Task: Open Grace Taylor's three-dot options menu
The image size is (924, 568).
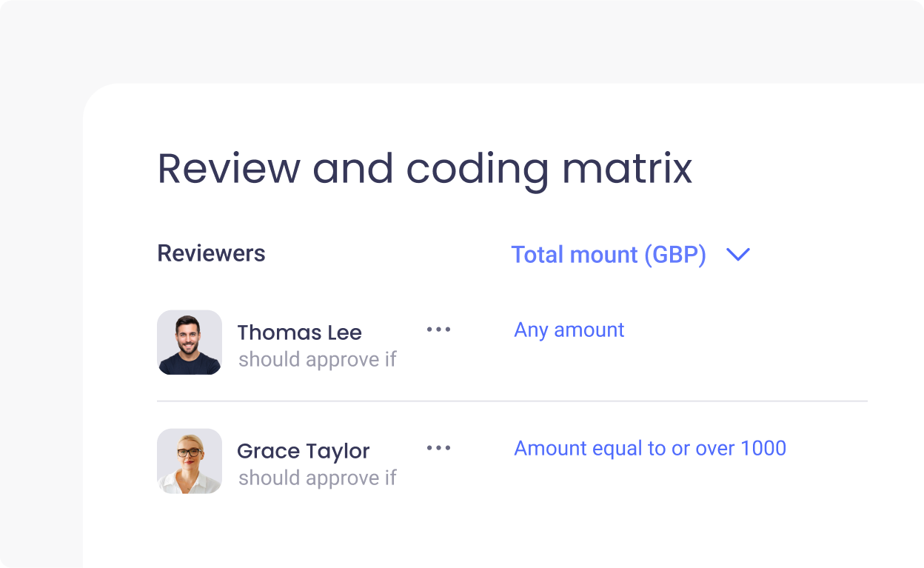Action: pyautogui.click(x=438, y=448)
